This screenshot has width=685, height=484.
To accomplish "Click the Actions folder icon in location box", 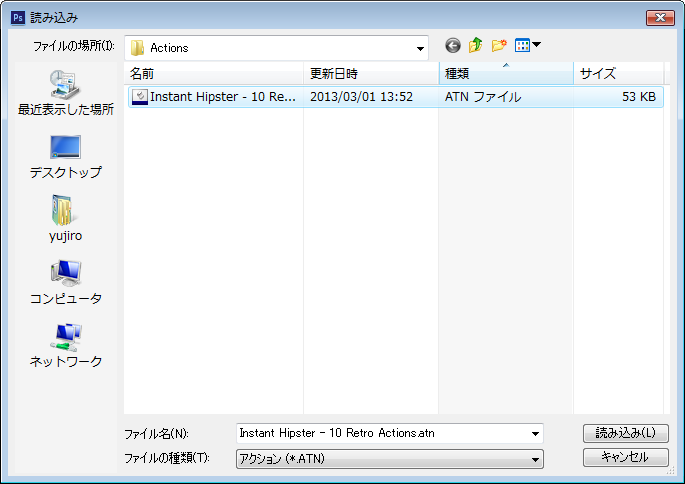I will tap(137, 48).
